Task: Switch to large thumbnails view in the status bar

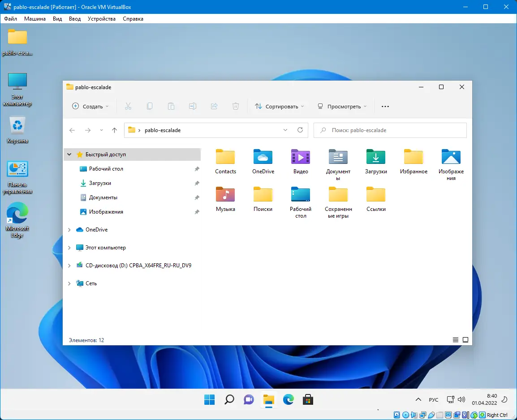Action: [466, 340]
